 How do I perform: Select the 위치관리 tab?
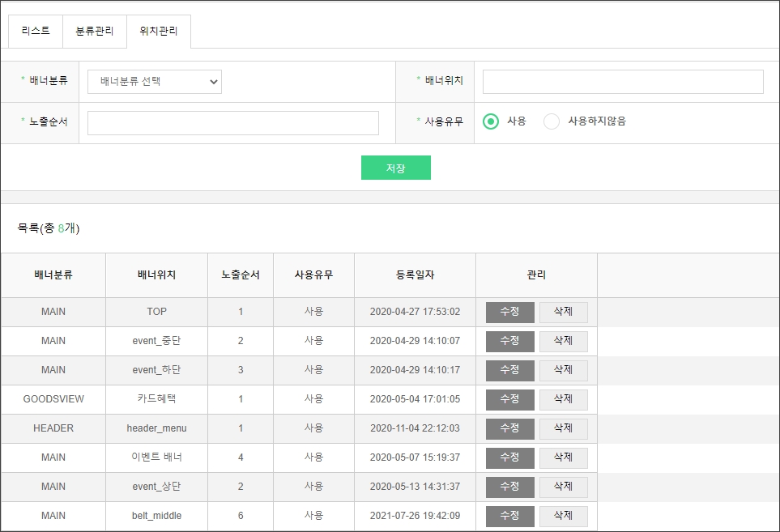click(x=159, y=32)
